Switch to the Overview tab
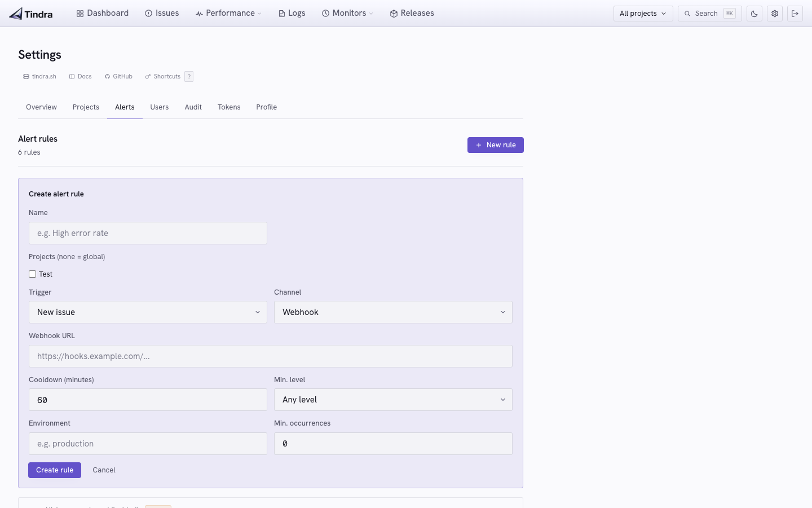The image size is (812, 508). 41,107
